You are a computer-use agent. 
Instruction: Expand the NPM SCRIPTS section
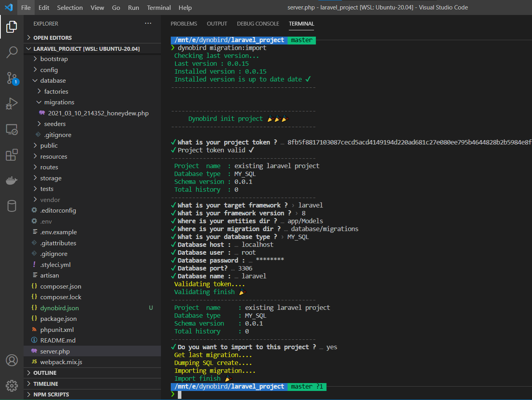click(92, 394)
